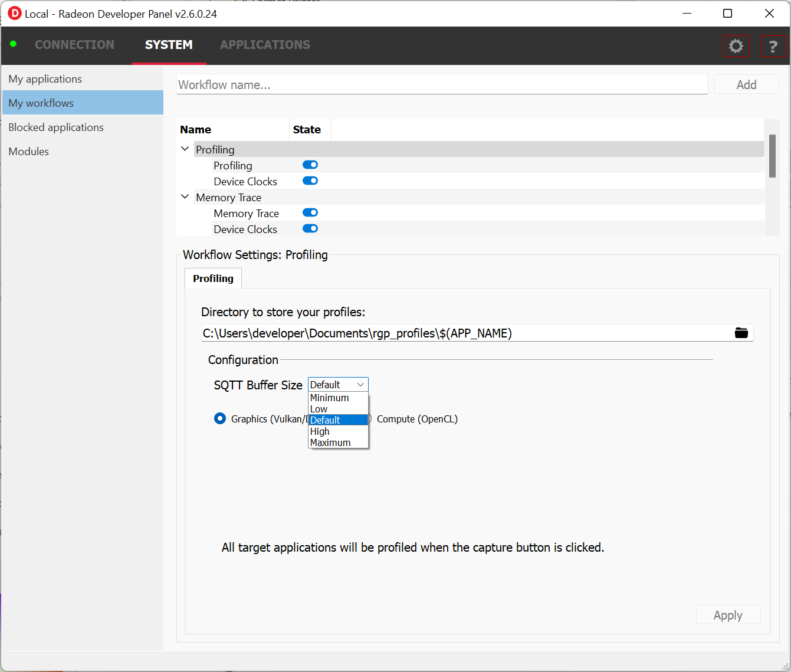Open Blocked applications in the sidebar
This screenshot has width=791, height=672.
pyautogui.click(x=83, y=127)
